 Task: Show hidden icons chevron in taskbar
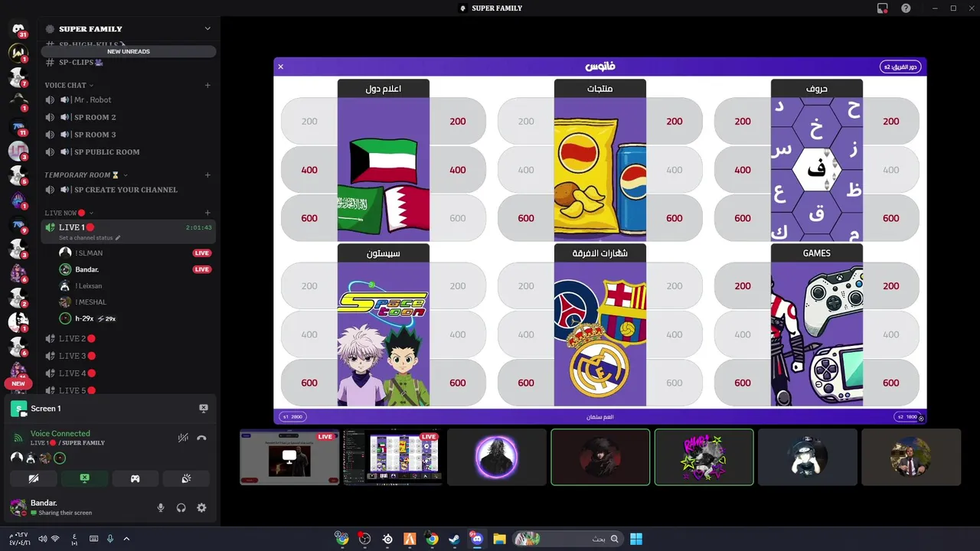[126, 539]
